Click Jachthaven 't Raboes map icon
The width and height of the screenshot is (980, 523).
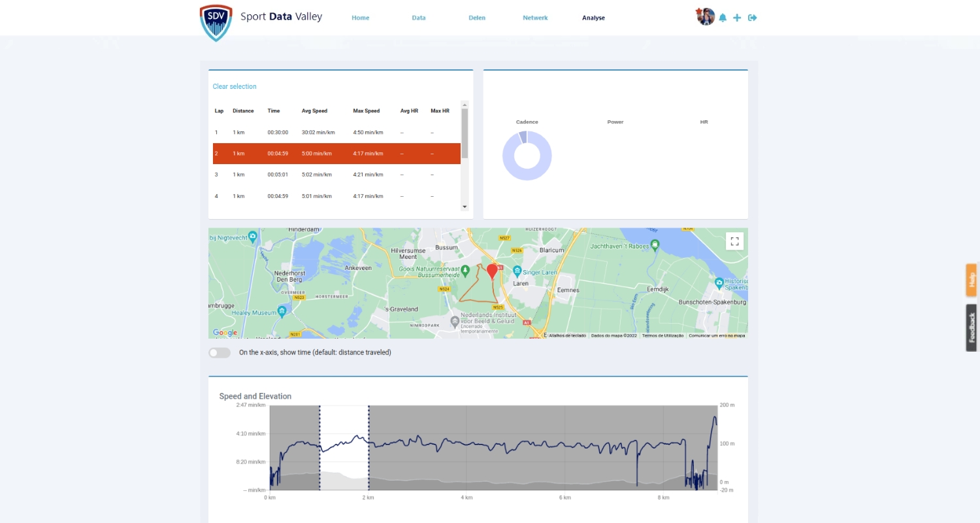pos(655,244)
